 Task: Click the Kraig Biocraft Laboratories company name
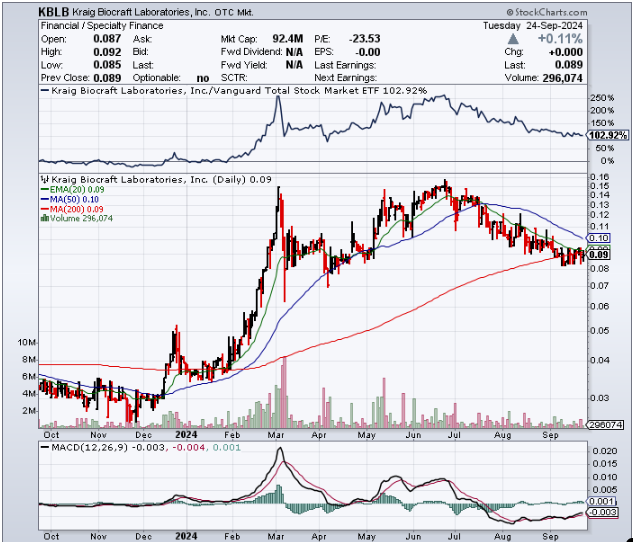coord(141,12)
